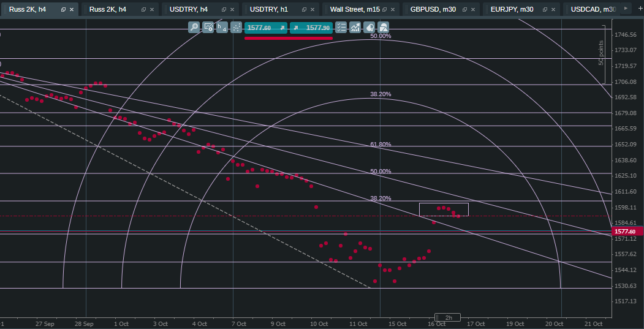Open the checklist orders icon
Viewport: 644px width, 329px height.
341,28
